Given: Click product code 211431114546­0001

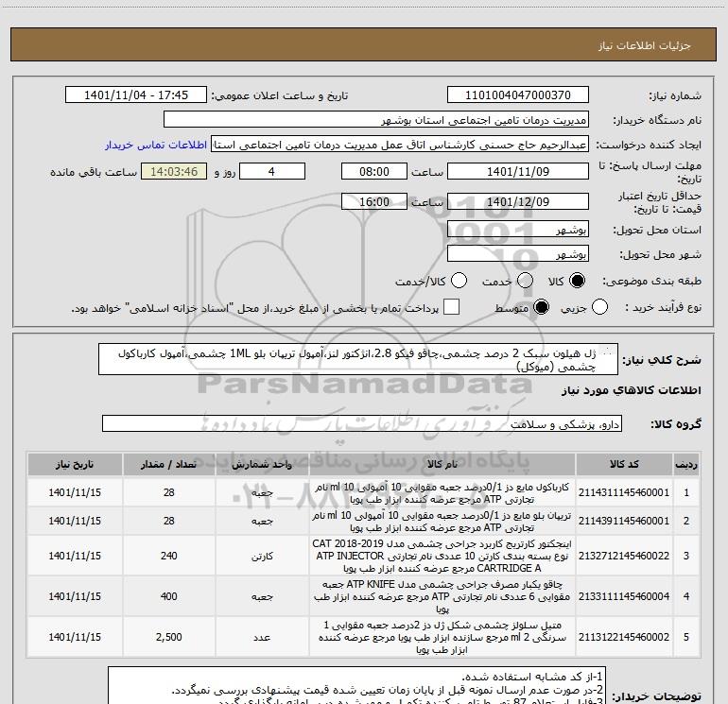Looking at the screenshot, I should tap(624, 492).
